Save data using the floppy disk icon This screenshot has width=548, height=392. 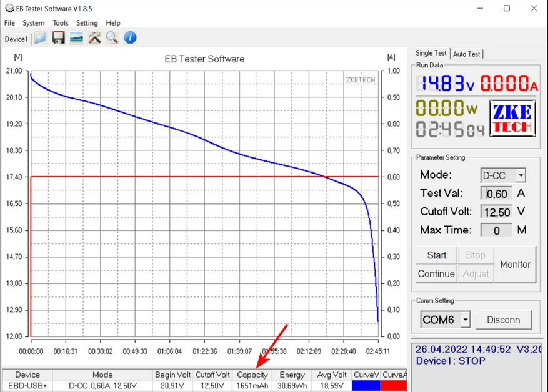point(58,37)
